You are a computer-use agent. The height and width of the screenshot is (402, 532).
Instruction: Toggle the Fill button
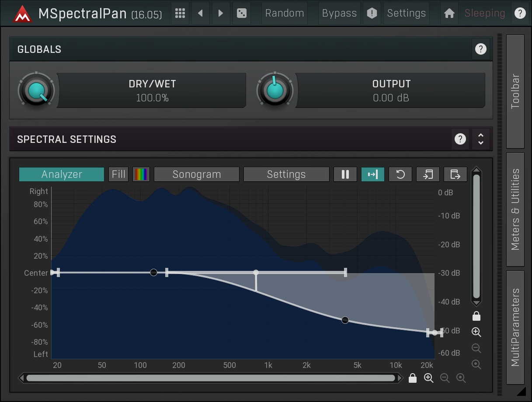[x=118, y=174]
